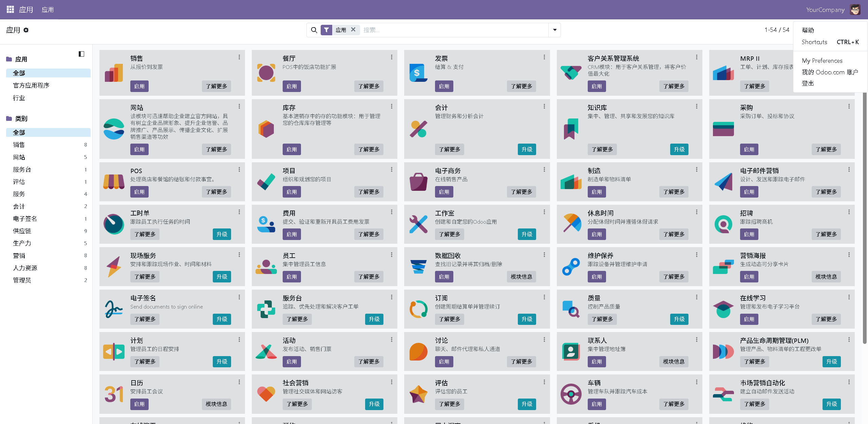The height and width of the screenshot is (424, 868).
Task: Click the 销售 app icon
Action: point(114,73)
